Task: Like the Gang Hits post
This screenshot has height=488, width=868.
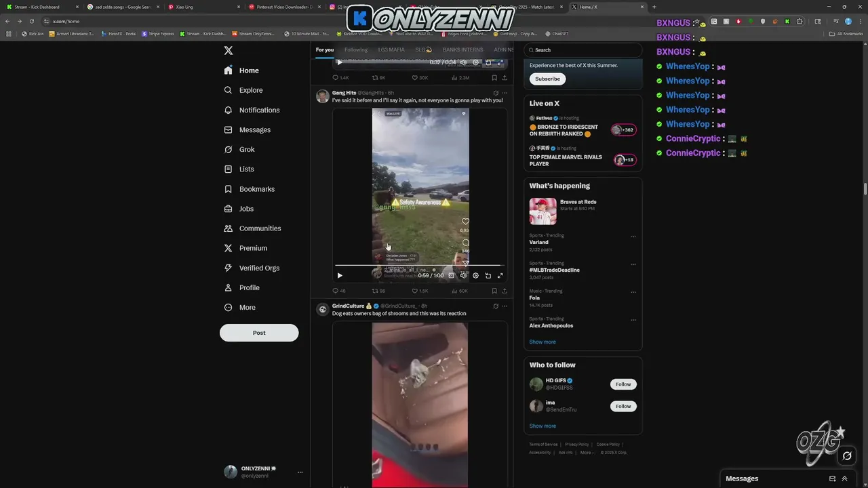Action: pyautogui.click(x=420, y=291)
